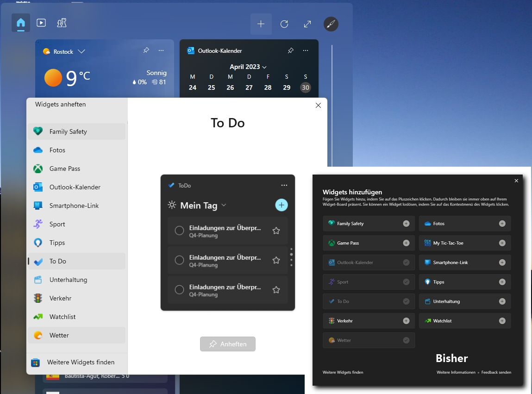Open the chess pieces games icon
This screenshot has width=532, height=394.
click(x=62, y=23)
